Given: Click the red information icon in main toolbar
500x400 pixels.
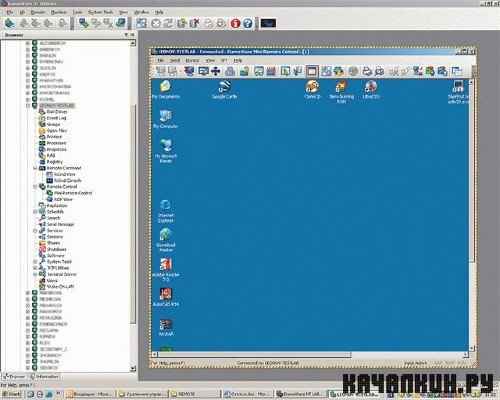Looking at the screenshot, I should (x=235, y=23).
